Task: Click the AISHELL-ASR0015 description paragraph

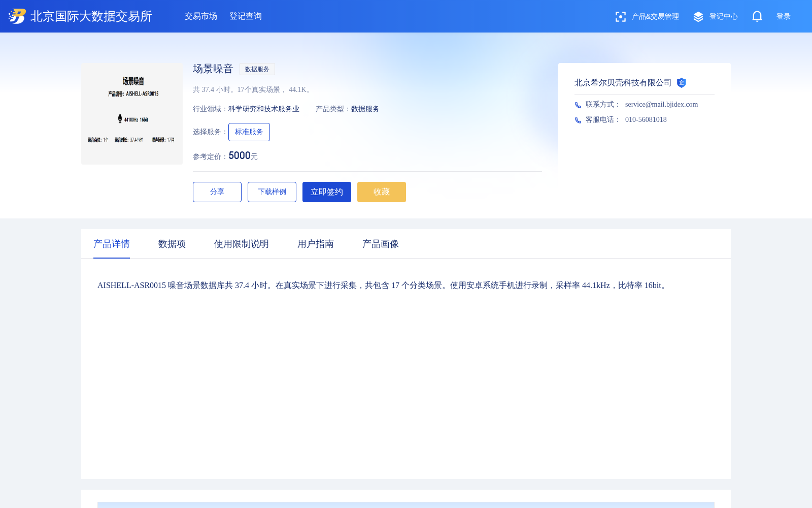Action: click(383, 285)
